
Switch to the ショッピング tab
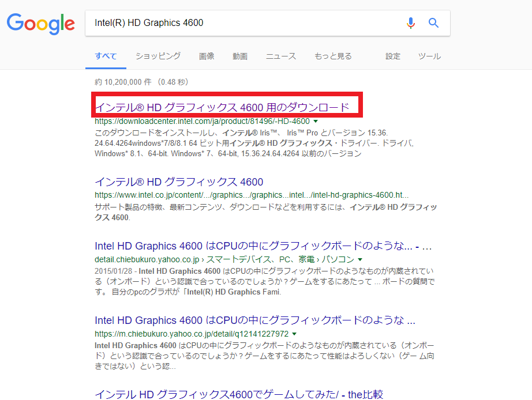[x=158, y=56]
